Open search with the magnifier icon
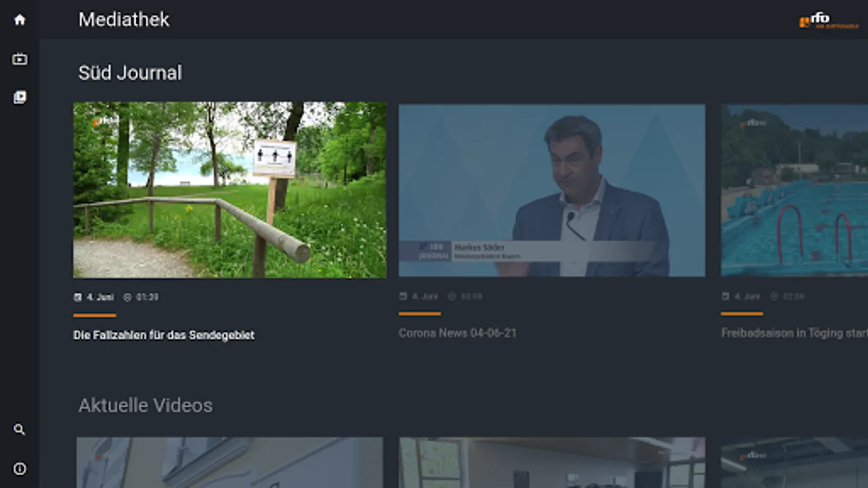 pyautogui.click(x=20, y=429)
